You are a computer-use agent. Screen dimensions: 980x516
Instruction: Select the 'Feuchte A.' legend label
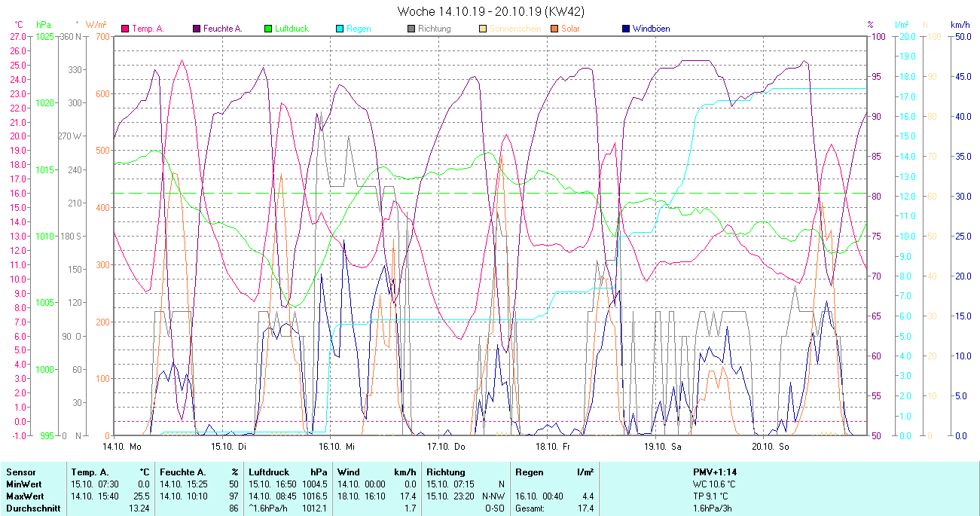pos(222,29)
